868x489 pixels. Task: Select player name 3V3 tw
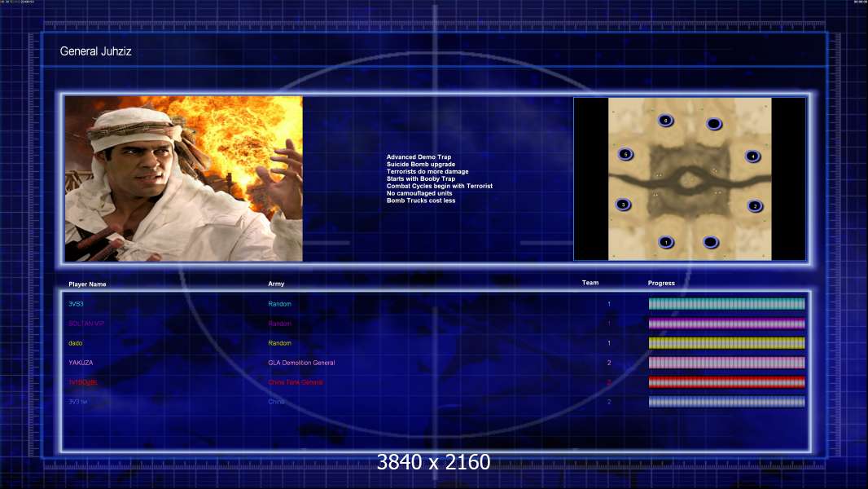coord(78,402)
